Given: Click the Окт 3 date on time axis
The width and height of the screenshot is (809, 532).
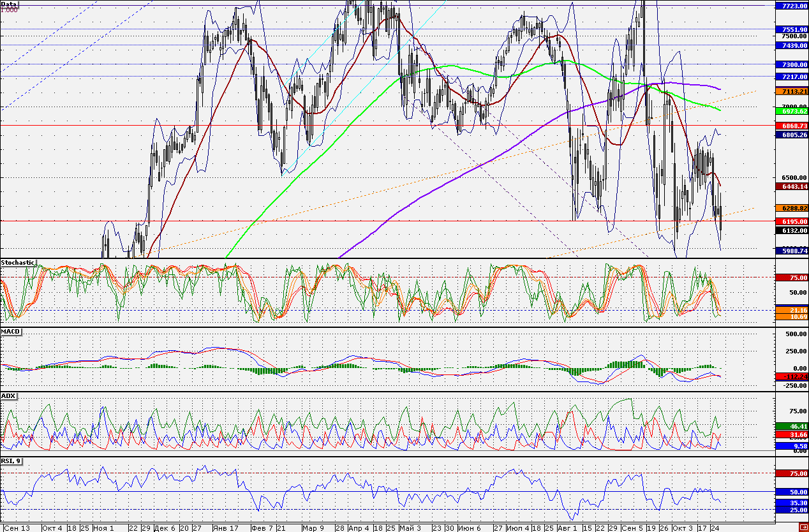Looking at the screenshot, I should point(682,528).
